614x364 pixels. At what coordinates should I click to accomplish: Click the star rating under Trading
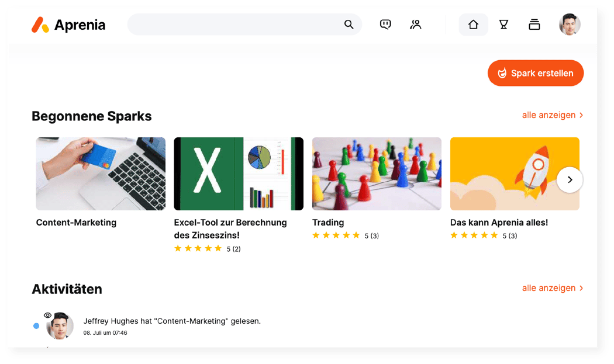336,235
